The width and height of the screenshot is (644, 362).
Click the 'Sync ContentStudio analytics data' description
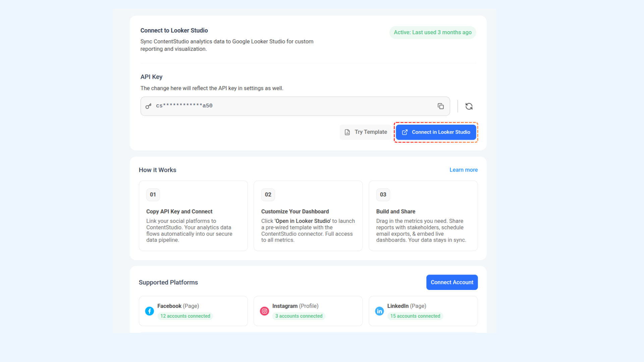coord(227,45)
